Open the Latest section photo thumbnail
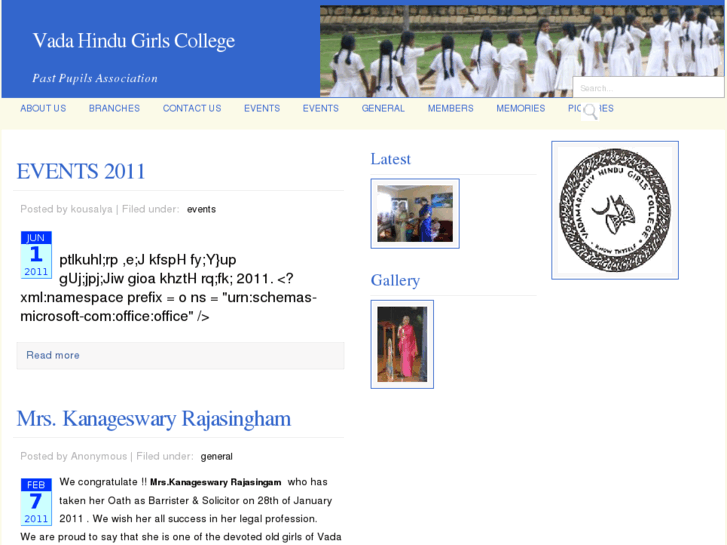 point(415,213)
